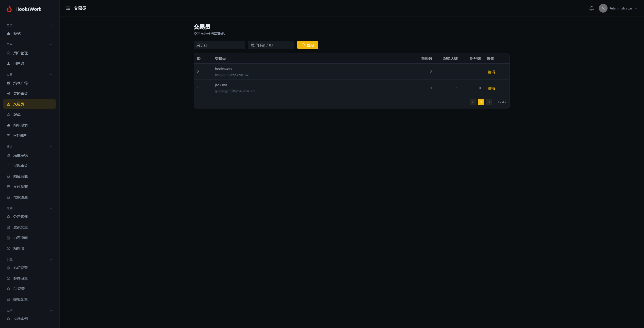Focus the 用户邮箱 / ID input field

(x=271, y=45)
